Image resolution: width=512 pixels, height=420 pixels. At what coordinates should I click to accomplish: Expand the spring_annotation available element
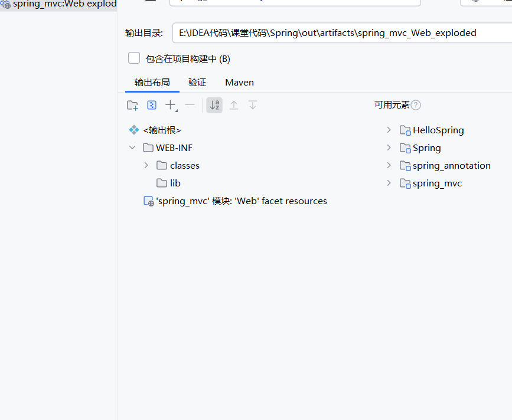[x=389, y=165]
